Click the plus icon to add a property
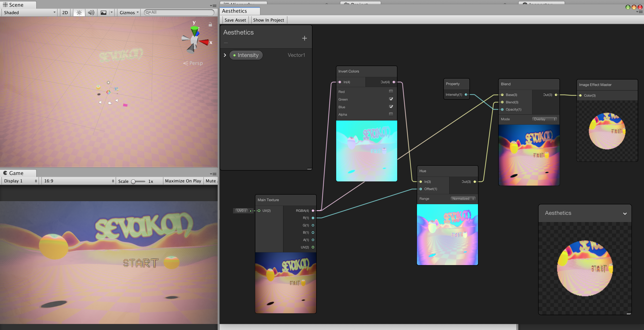 click(x=304, y=38)
